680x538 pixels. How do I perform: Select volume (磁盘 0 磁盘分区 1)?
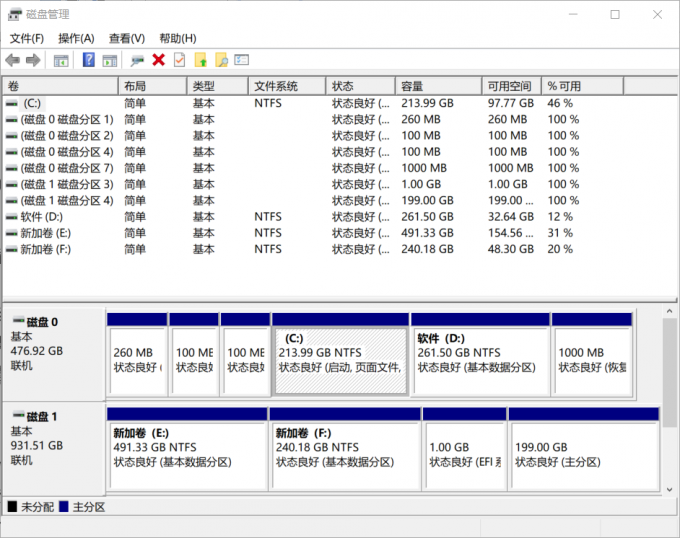pyautogui.click(x=313, y=120)
